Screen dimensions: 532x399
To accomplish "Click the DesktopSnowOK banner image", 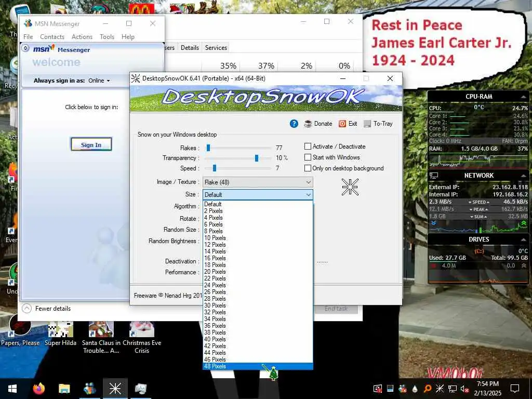I will (x=266, y=98).
